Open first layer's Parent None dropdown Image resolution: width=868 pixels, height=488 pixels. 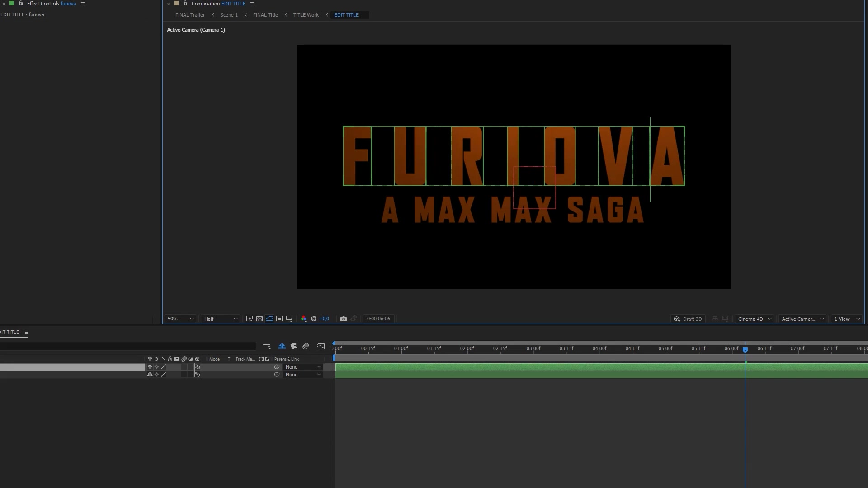[302, 367]
